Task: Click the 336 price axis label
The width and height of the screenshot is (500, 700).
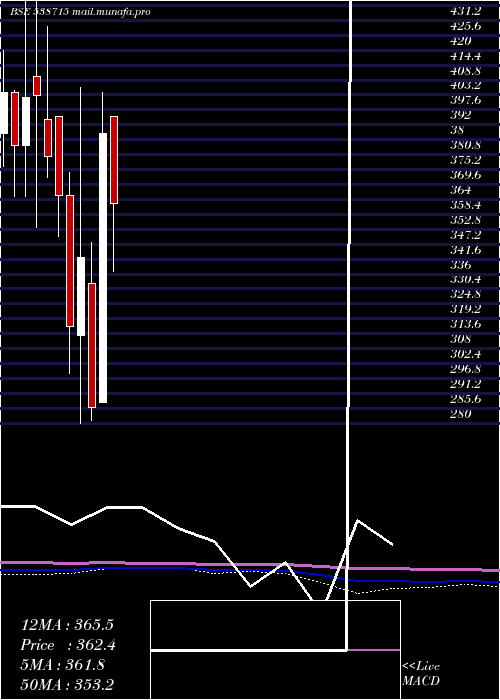Action: pyautogui.click(x=461, y=265)
